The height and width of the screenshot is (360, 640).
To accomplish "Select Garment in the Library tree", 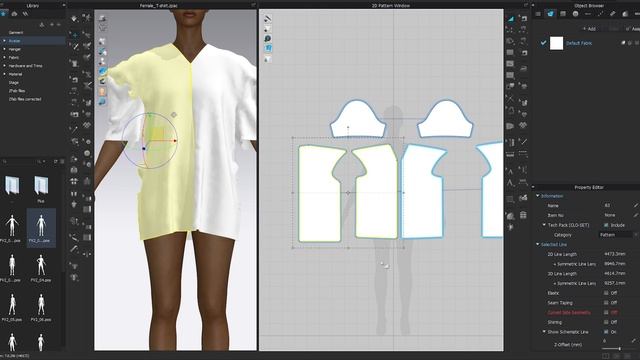I will [16, 33].
